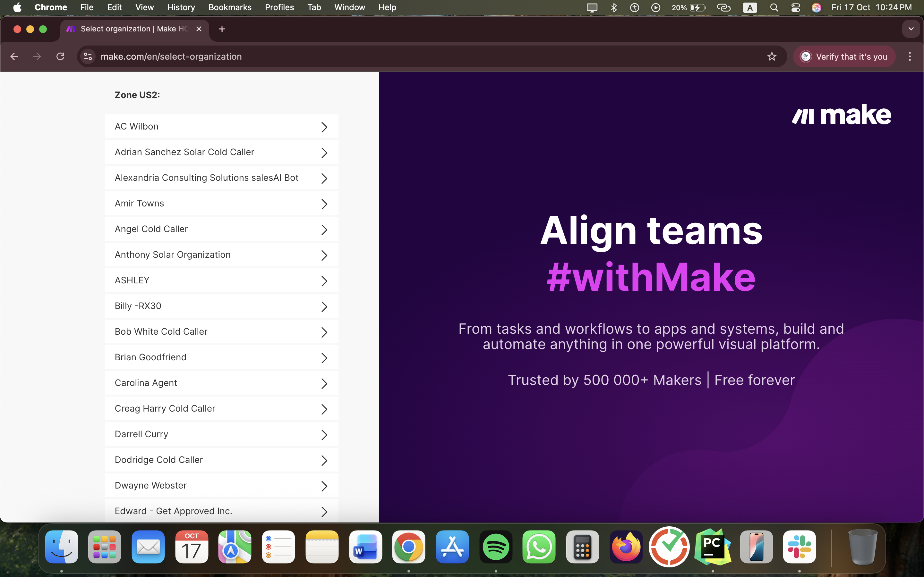Open PyCharm from the Dock
Image resolution: width=924 pixels, height=577 pixels.
[713, 547]
